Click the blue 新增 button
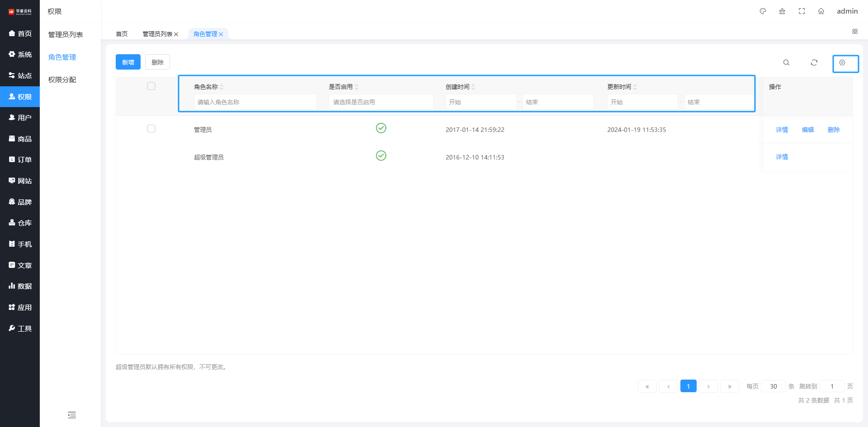This screenshot has width=868, height=427. (x=128, y=62)
